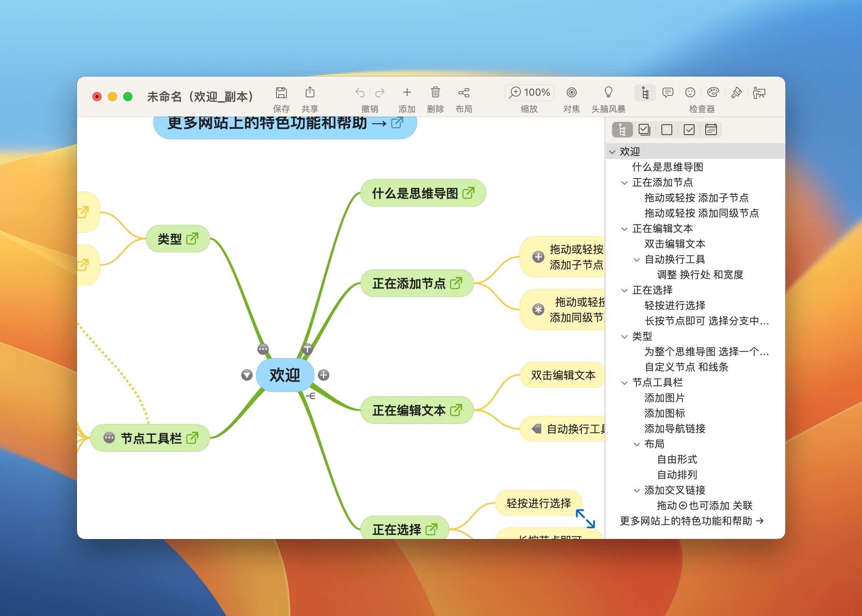
Task: Collapse the 布局 outline chevron
Action: coord(637,444)
